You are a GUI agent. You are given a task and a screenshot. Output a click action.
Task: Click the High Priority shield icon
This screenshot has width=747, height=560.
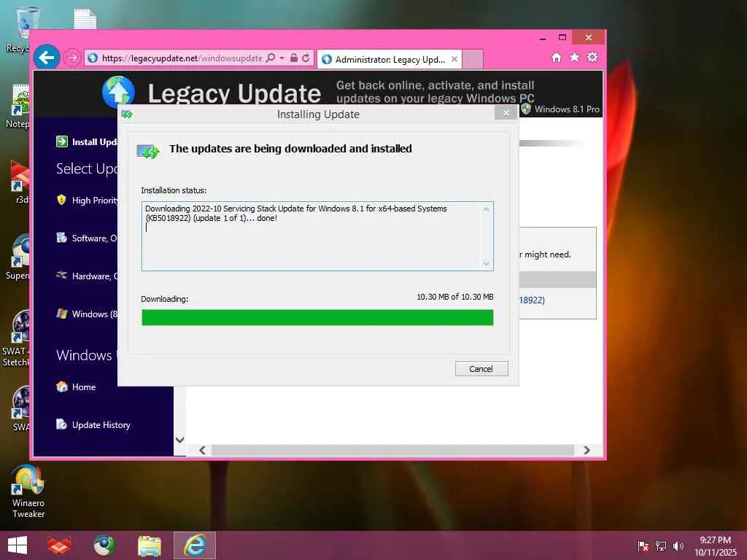click(x=61, y=200)
